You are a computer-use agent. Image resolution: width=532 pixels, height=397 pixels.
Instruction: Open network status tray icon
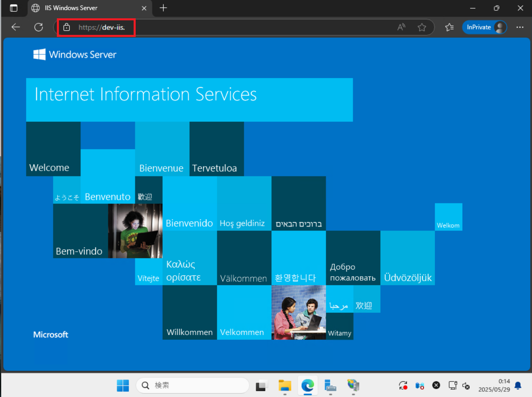[453, 385]
